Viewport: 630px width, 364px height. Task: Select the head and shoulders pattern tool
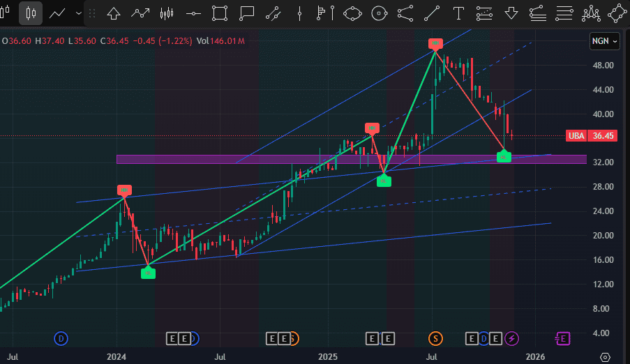point(592,13)
